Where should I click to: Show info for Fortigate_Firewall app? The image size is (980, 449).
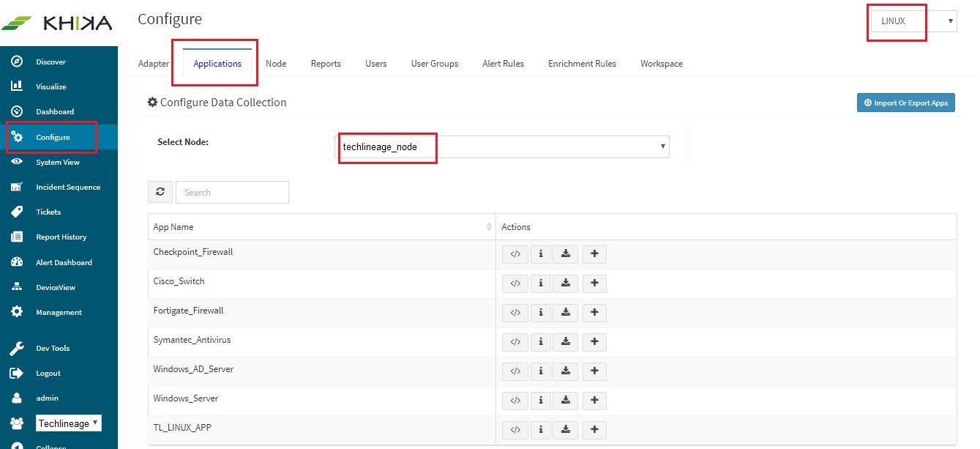point(540,313)
